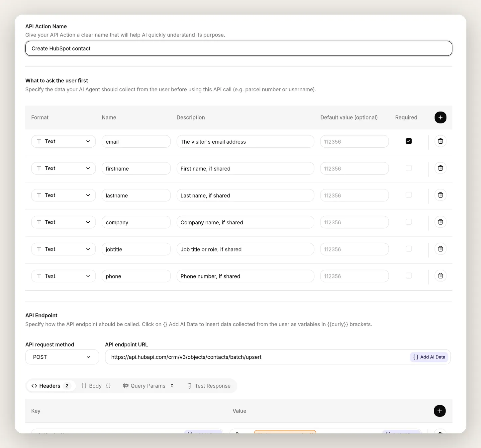Click the "Value" column header in headers table
This screenshot has width=481, height=448.
click(x=239, y=411)
